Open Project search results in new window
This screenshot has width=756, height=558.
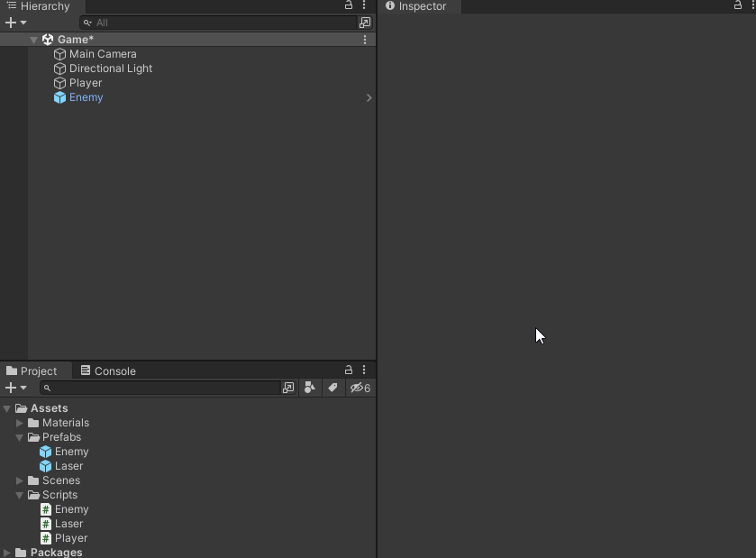(287, 388)
